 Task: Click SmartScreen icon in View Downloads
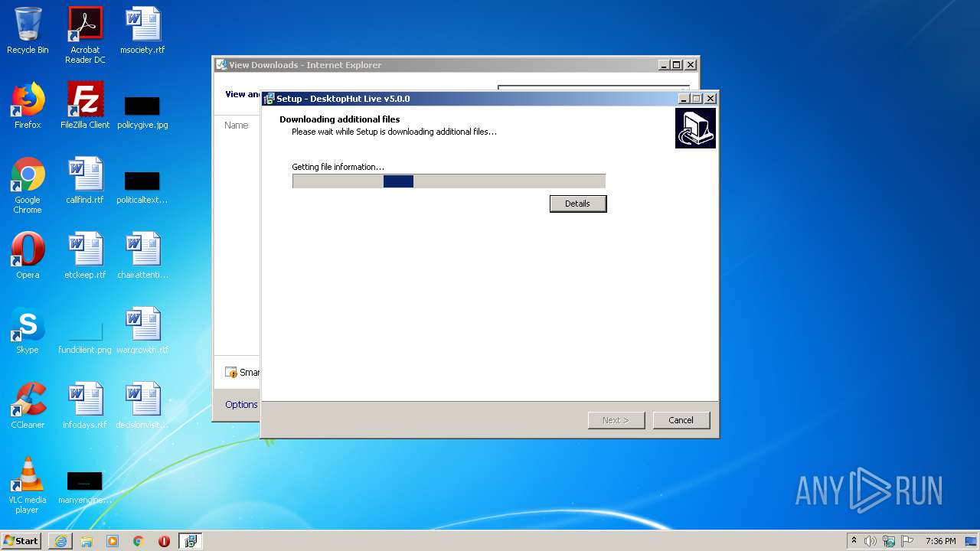pyautogui.click(x=231, y=373)
